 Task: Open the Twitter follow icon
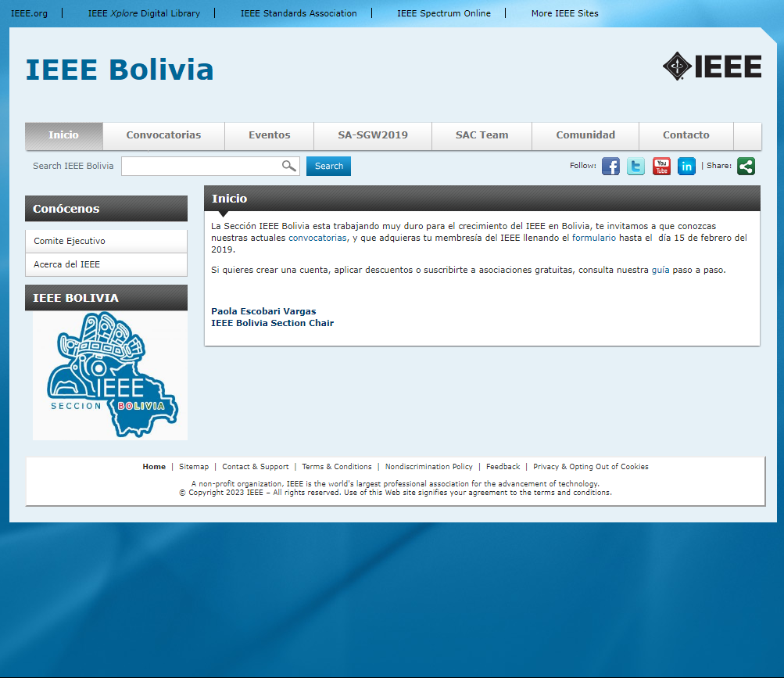point(635,166)
